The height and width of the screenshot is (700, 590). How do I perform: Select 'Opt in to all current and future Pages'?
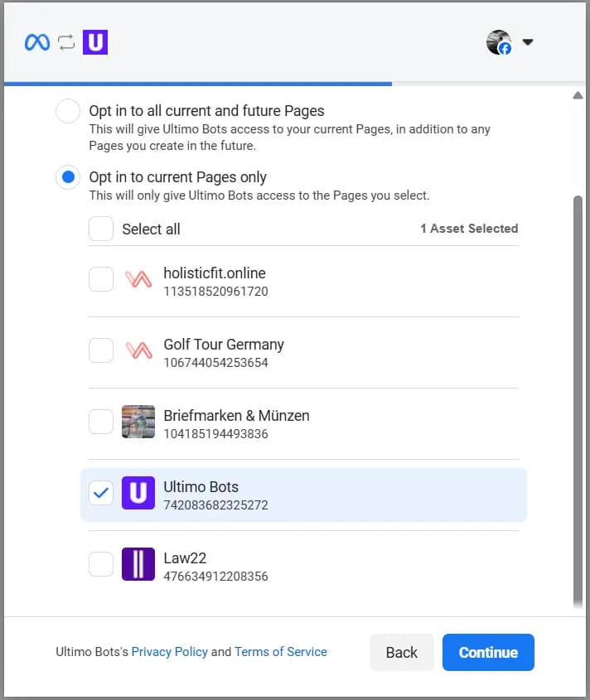68,111
